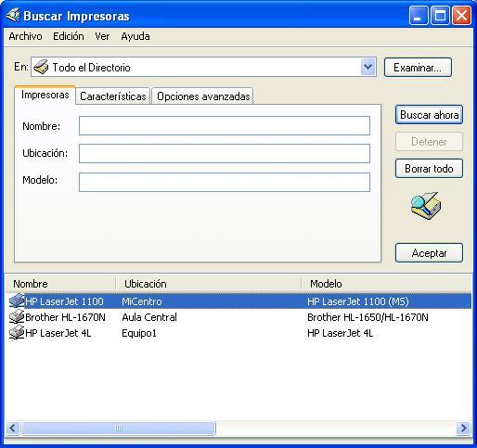Click the HP LaserJet 1100 printer icon
Image resolution: width=477 pixels, height=448 pixels.
click(17, 301)
